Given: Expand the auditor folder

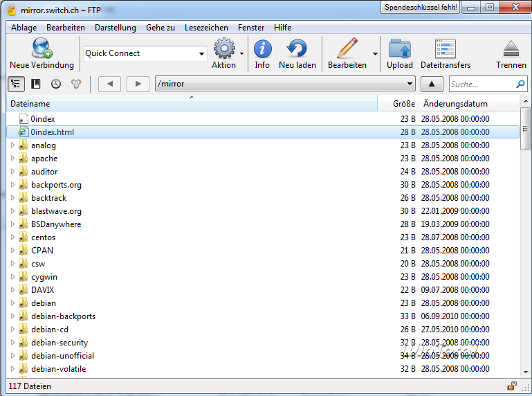Looking at the screenshot, I should (x=13, y=172).
